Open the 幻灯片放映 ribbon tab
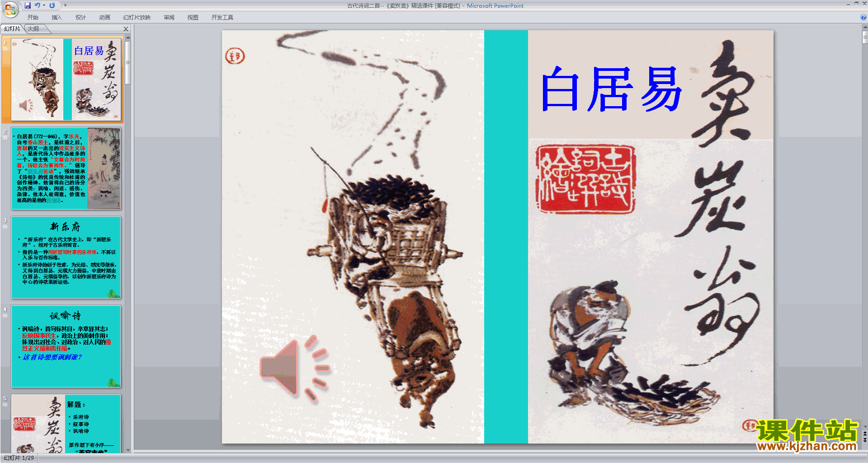 [137, 17]
